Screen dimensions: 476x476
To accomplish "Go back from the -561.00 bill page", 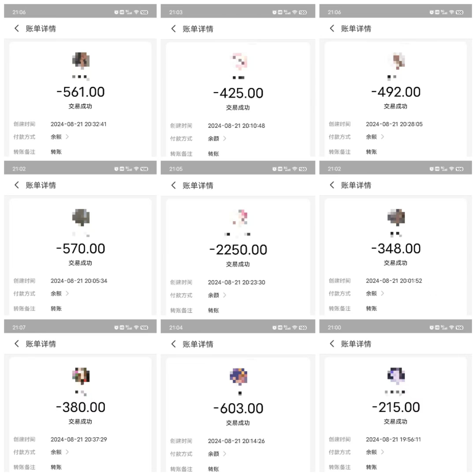I will pos(17,28).
